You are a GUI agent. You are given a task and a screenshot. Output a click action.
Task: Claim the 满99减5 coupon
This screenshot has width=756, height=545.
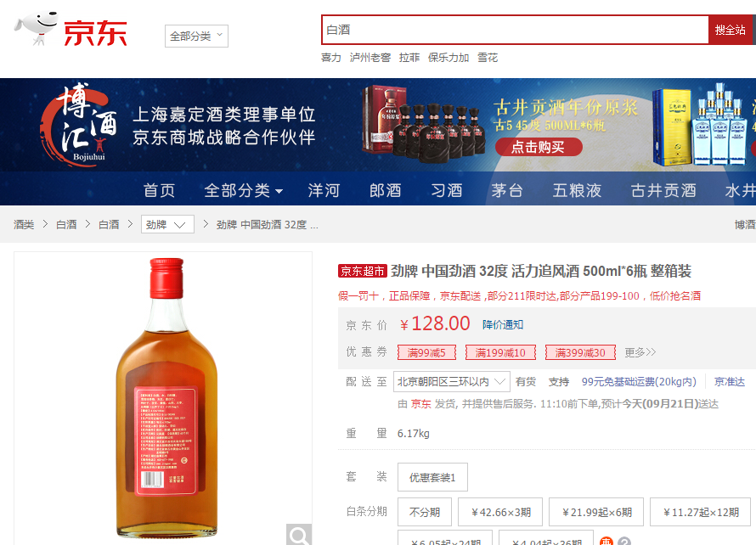pos(426,353)
